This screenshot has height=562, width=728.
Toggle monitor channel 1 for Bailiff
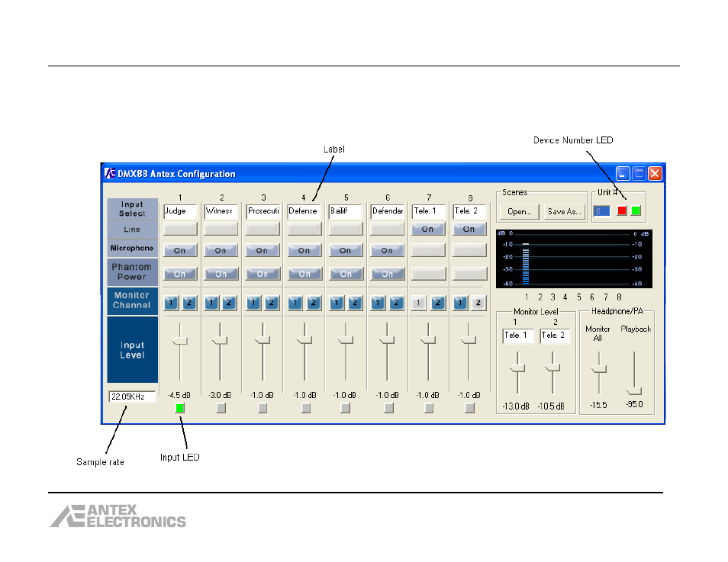click(337, 303)
